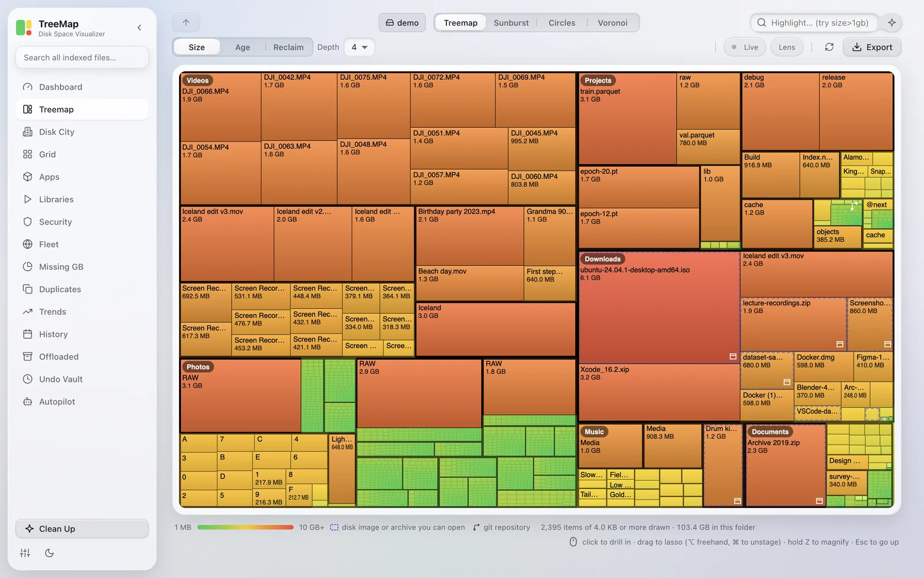Open the Offloaded section in the sidebar
This screenshot has width=924, height=578.
[x=82, y=357]
